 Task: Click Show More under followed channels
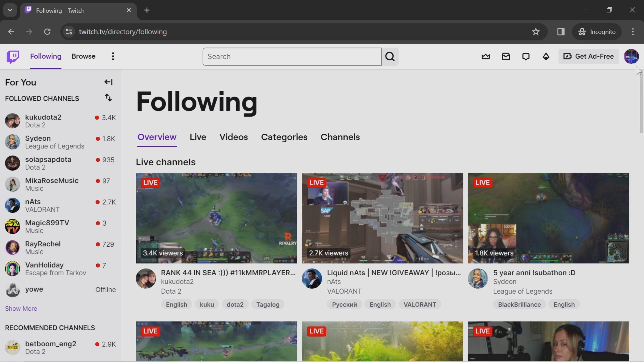click(x=21, y=309)
